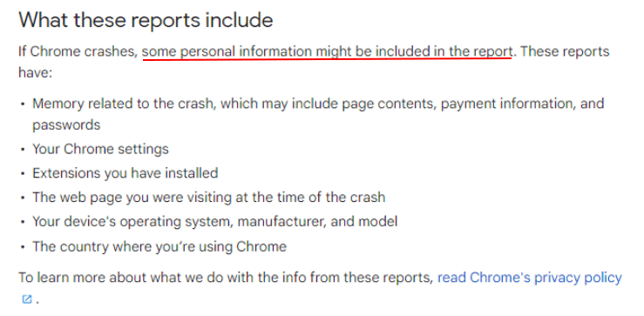The image size is (644, 316).
Task: Select the "What these reports include" heading
Action: coord(146,20)
